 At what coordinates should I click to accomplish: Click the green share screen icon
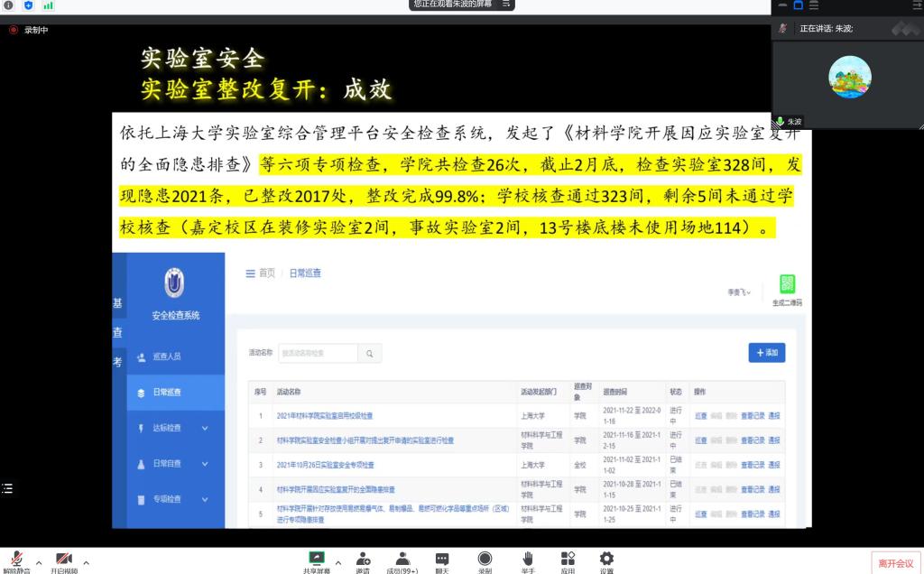(317, 560)
